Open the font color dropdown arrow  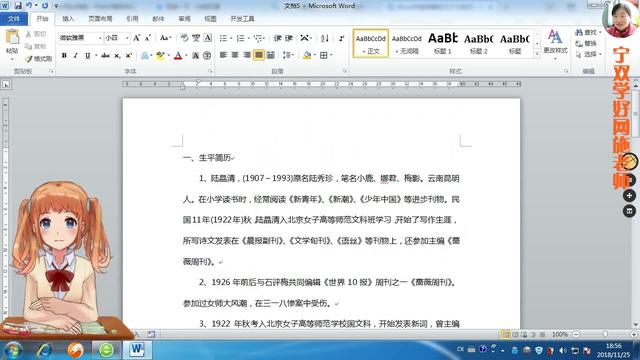click(x=186, y=56)
